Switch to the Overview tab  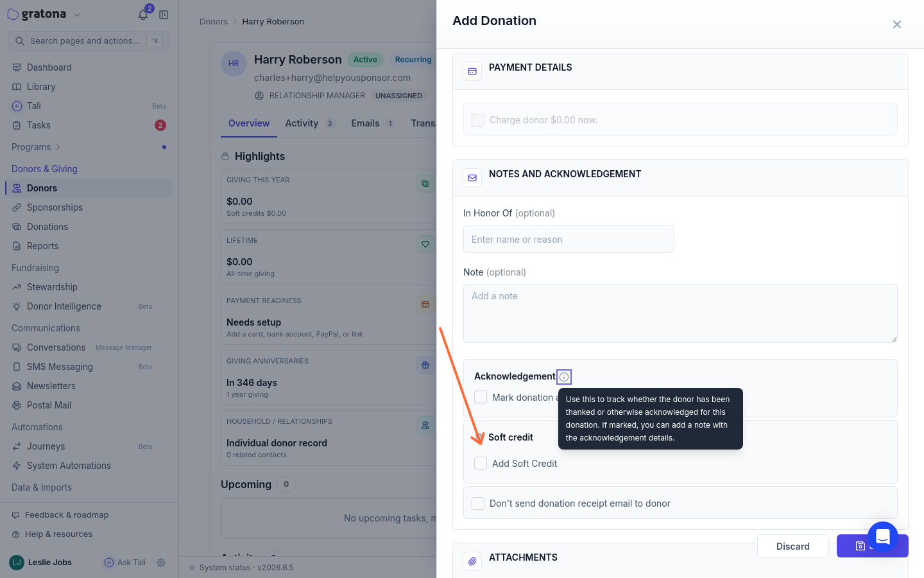tap(249, 123)
